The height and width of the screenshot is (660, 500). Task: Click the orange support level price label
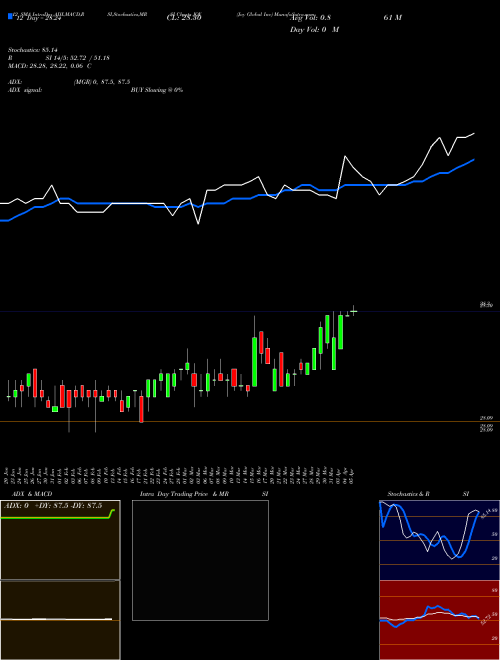coord(487,418)
